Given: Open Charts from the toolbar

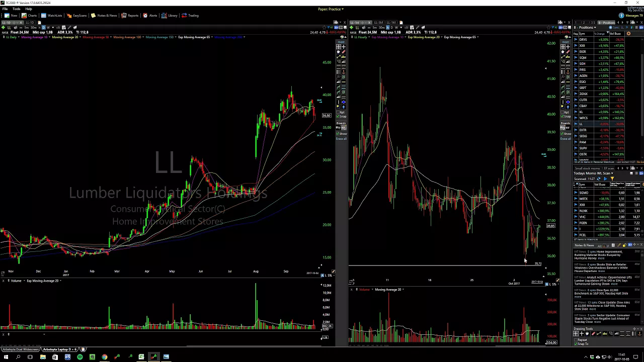Looking at the screenshot, I should (x=29, y=16).
